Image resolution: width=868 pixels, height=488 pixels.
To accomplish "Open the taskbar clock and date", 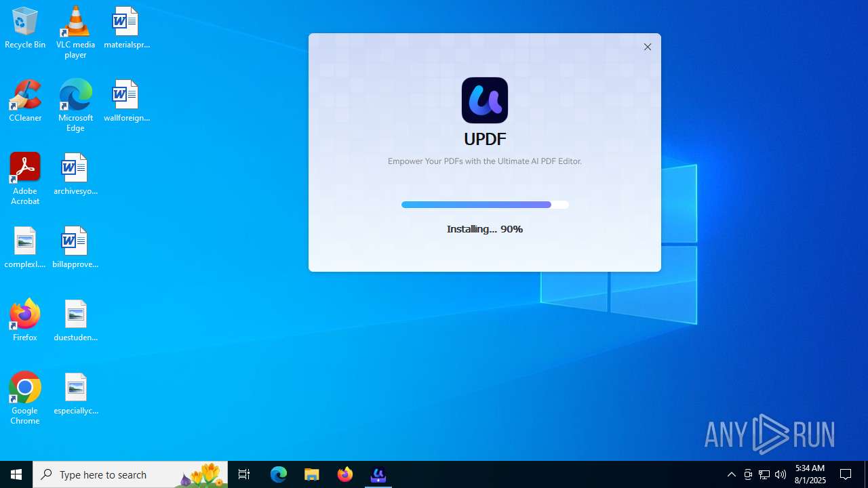I will tap(810, 474).
